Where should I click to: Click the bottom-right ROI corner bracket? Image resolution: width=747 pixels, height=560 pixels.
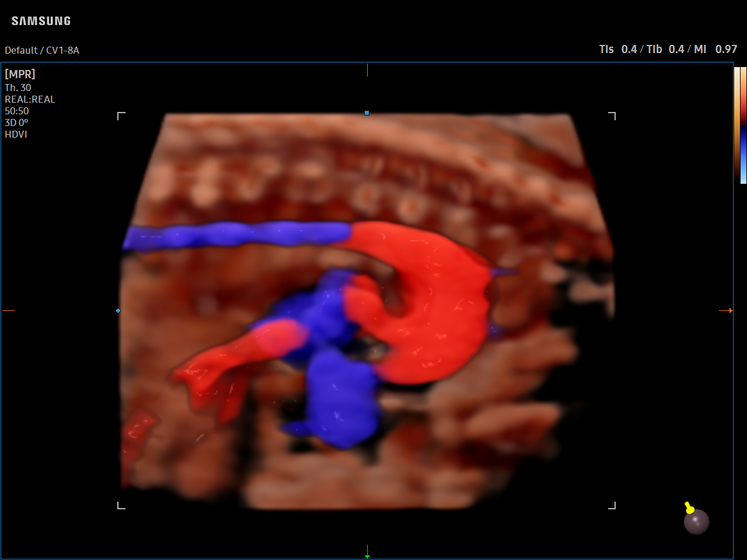[x=612, y=505]
